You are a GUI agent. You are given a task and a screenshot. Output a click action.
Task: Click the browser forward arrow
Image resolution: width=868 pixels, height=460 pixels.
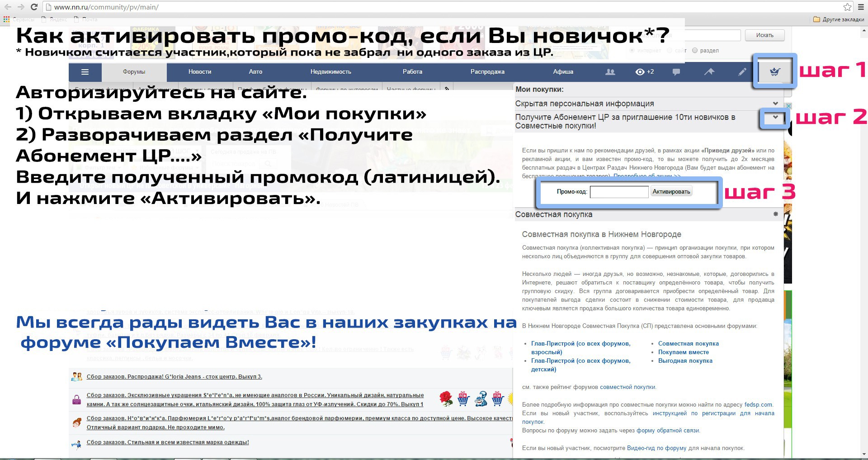[21, 7]
